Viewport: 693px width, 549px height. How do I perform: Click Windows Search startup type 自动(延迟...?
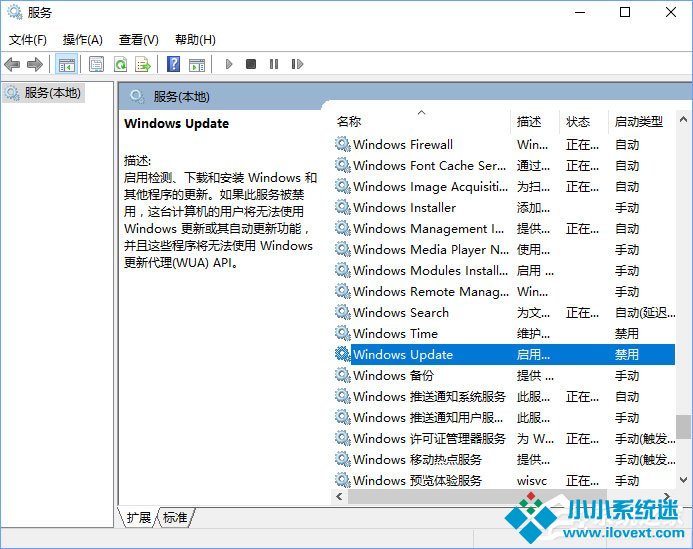(x=645, y=313)
